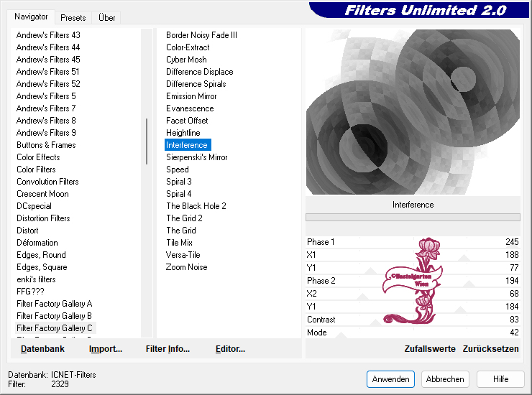Select Convolution Filters category
Image resolution: width=532 pixels, height=395 pixels.
(x=47, y=182)
